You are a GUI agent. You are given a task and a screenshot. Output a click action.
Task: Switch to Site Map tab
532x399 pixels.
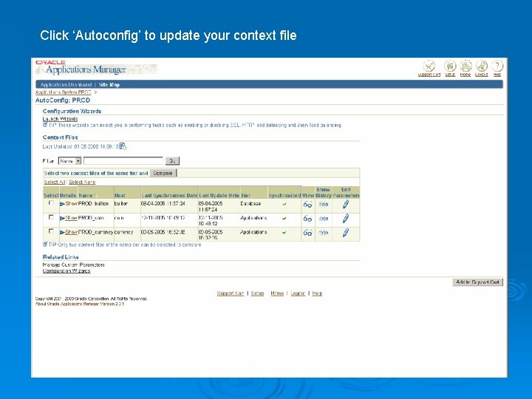pyautogui.click(x=109, y=84)
